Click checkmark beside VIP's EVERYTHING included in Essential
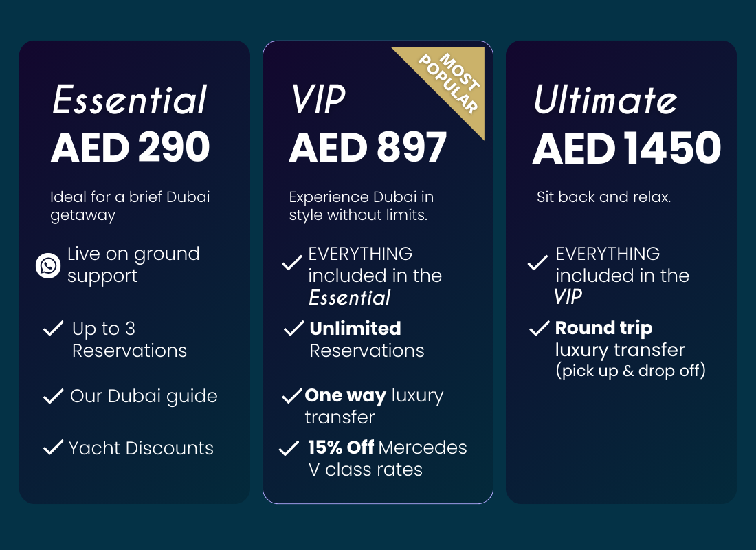The image size is (756, 550). point(292,262)
